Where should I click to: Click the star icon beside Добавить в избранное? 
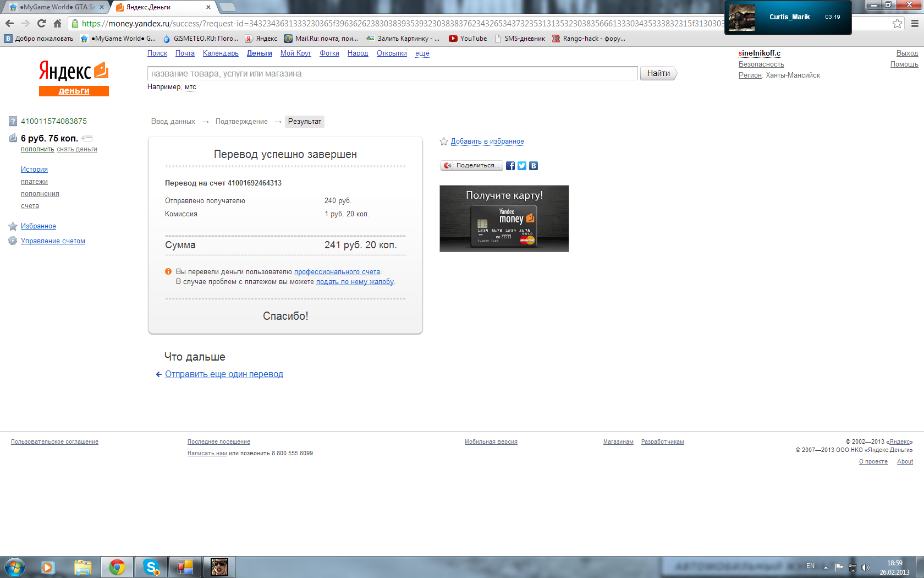click(444, 141)
